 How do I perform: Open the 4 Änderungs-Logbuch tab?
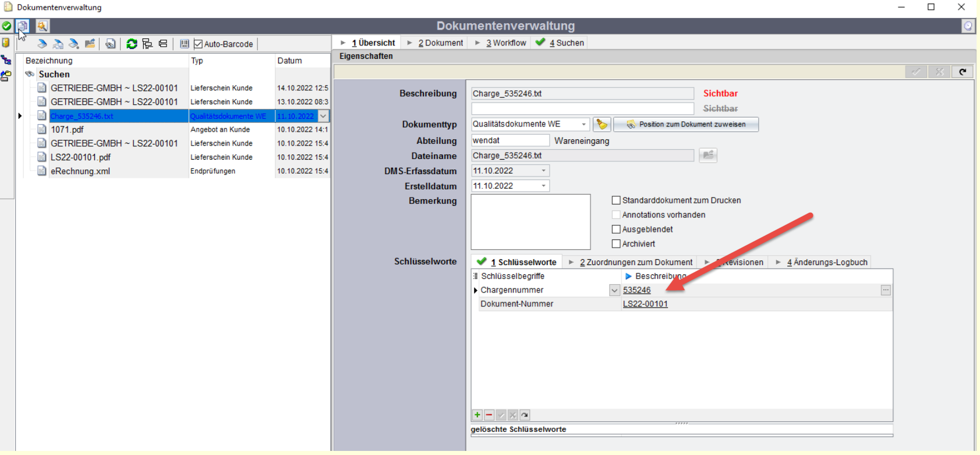[822, 262]
